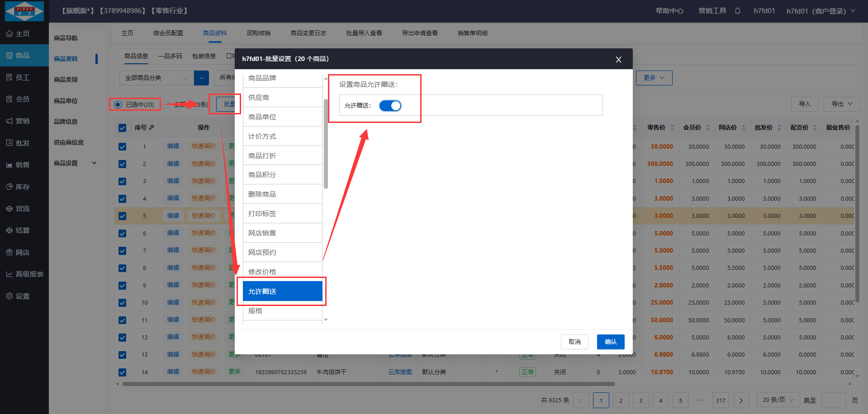
Task: Open 网店 online store sidebar icon
Action: click(x=9, y=253)
